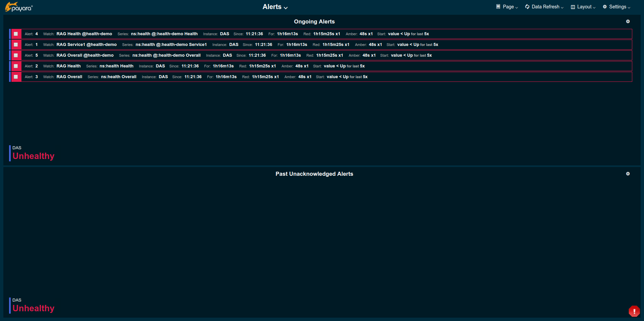Click the Settings gear icon in top bar
Viewport: 644px width, 321px height.
604,7
